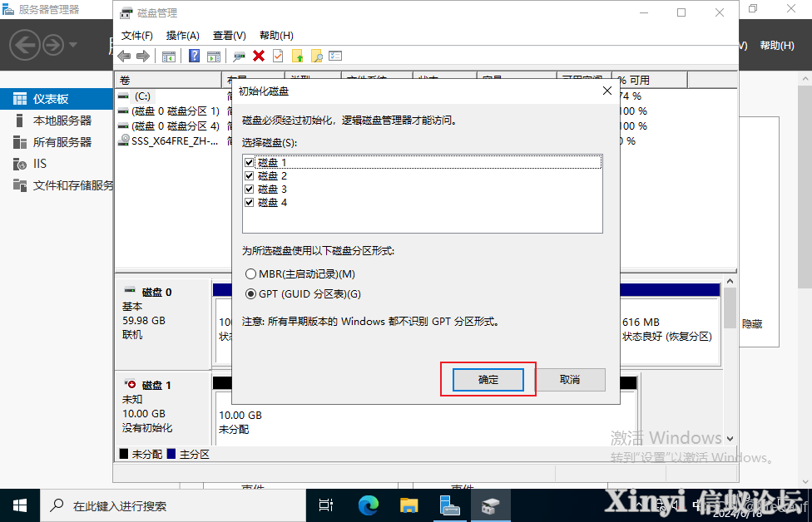The width and height of the screenshot is (812, 522).
Task: Click the 隐藏 link in Server Manager
Action: click(x=752, y=324)
